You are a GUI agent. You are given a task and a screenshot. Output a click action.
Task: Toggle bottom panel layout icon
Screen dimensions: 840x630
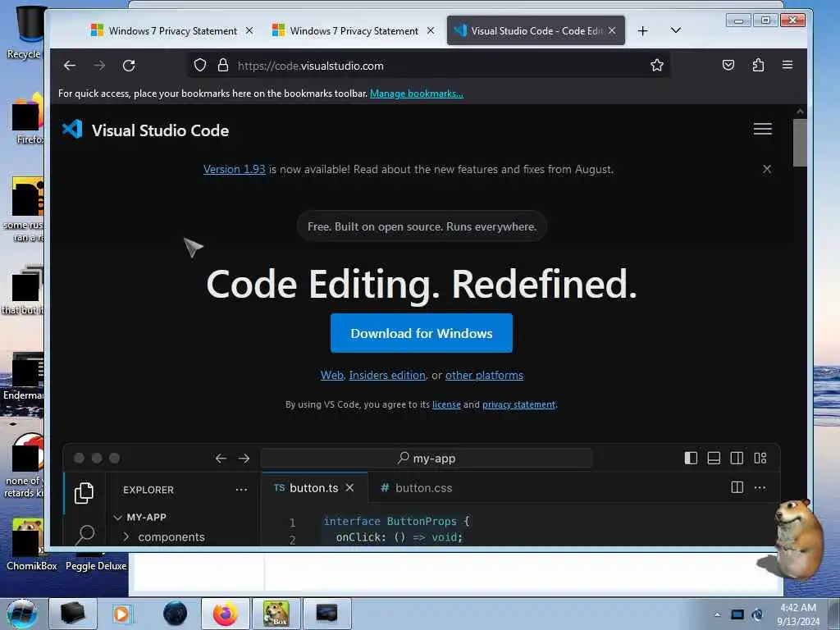[x=714, y=458]
